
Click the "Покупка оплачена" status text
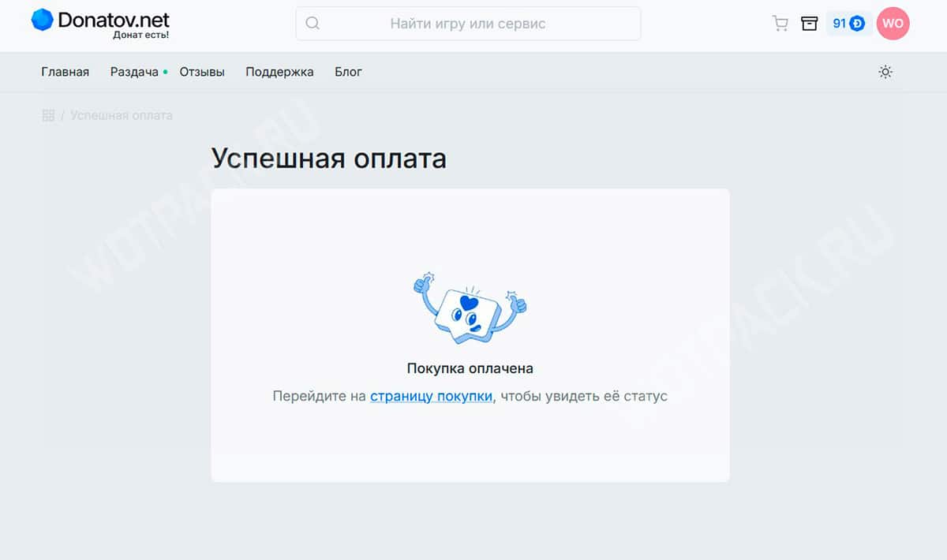point(470,368)
